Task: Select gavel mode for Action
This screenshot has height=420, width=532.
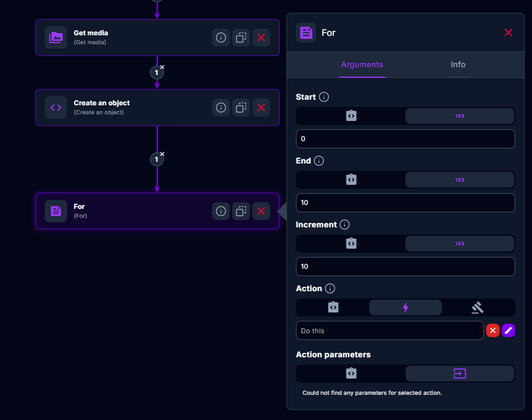Action: point(477,307)
